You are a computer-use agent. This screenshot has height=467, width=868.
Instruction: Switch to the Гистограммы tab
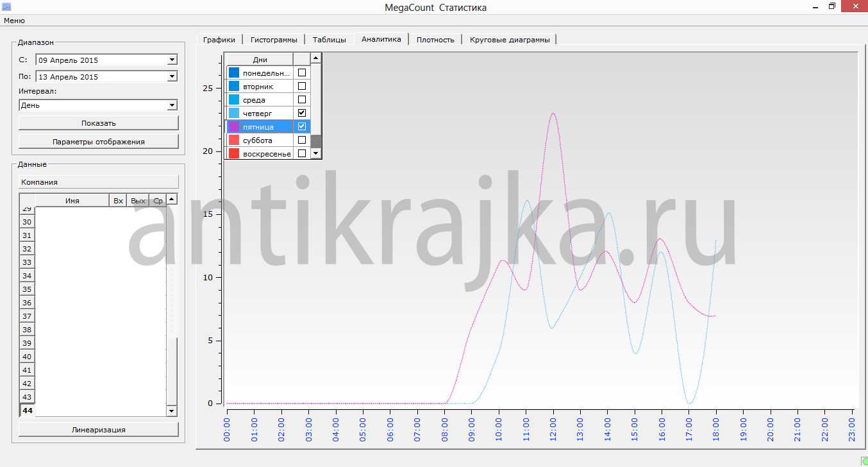click(x=274, y=40)
